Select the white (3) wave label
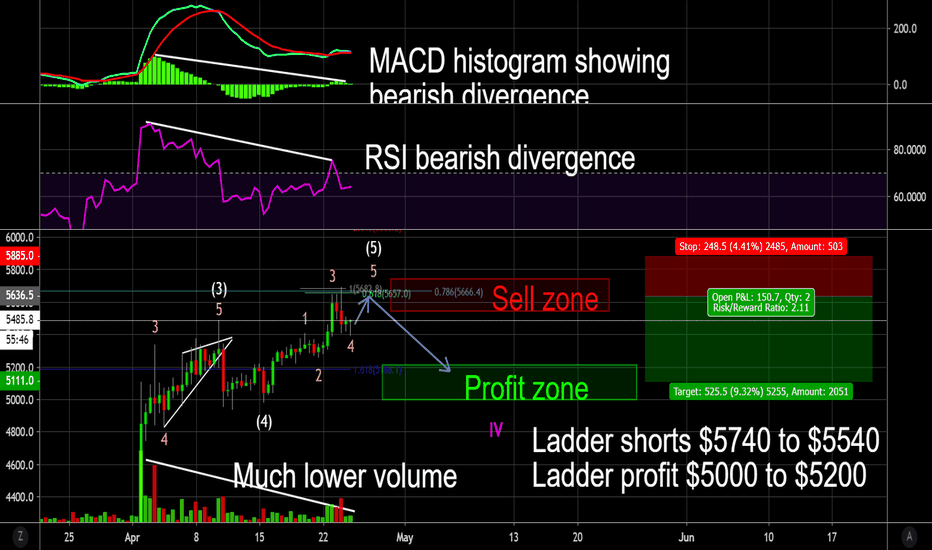 (219, 289)
